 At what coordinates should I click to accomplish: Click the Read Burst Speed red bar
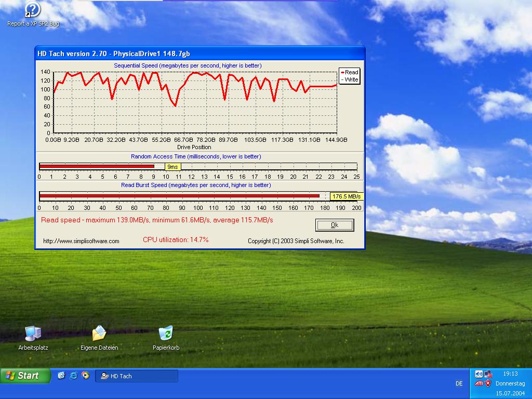(179, 196)
